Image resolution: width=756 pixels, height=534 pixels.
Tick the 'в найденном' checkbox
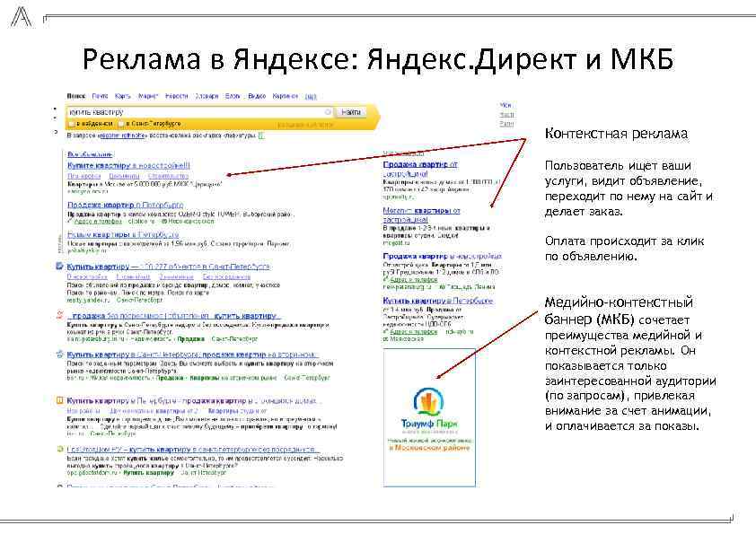[x=72, y=124]
